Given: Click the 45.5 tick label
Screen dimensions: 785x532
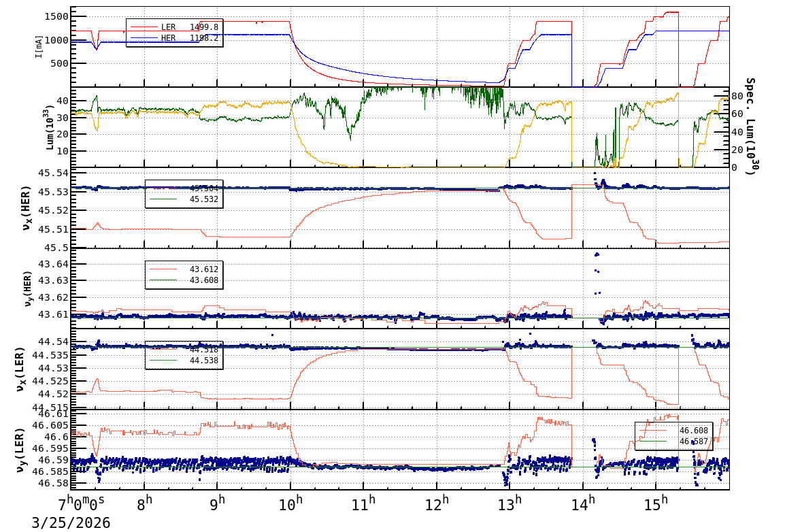Looking at the screenshot, I should (x=56, y=248).
